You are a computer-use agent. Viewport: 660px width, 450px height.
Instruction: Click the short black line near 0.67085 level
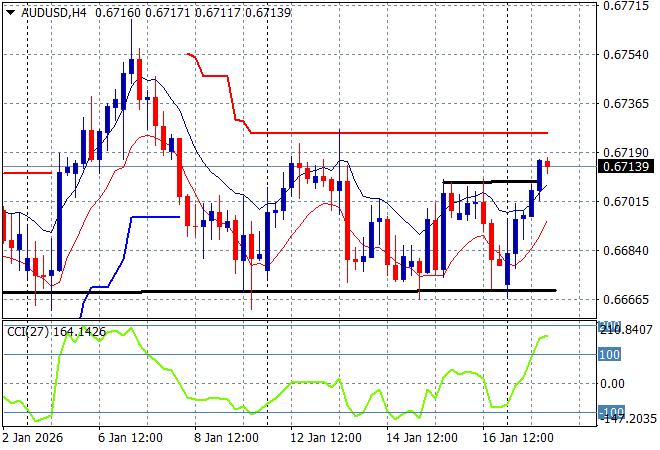(x=490, y=182)
